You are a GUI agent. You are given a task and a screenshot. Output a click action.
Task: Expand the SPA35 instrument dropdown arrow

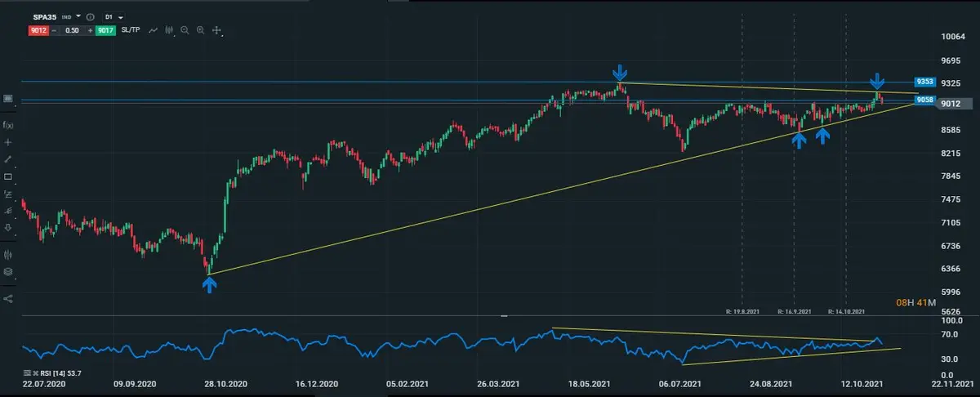click(78, 16)
